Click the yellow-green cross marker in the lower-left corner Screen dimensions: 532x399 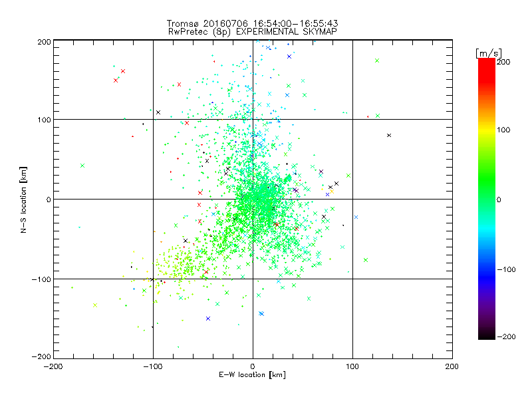coord(95,305)
